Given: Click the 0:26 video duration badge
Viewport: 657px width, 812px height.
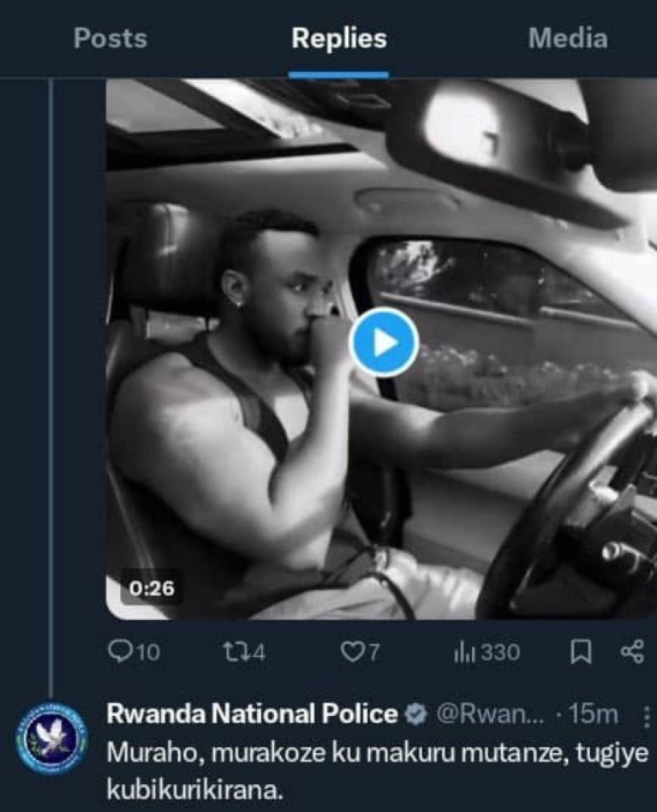Looking at the screenshot, I should [152, 587].
